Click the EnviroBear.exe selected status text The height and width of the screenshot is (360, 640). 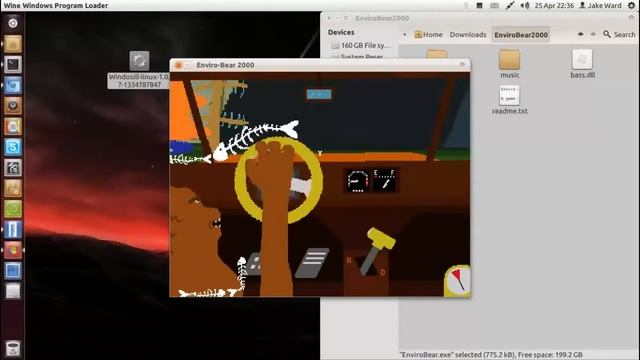[x=491, y=355]
